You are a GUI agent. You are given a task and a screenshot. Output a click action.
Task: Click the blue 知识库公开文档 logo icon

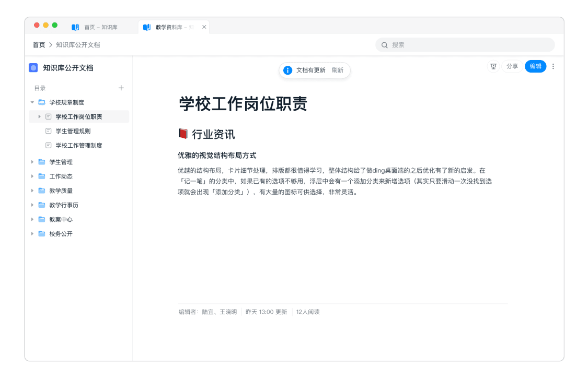coord(33,68)
